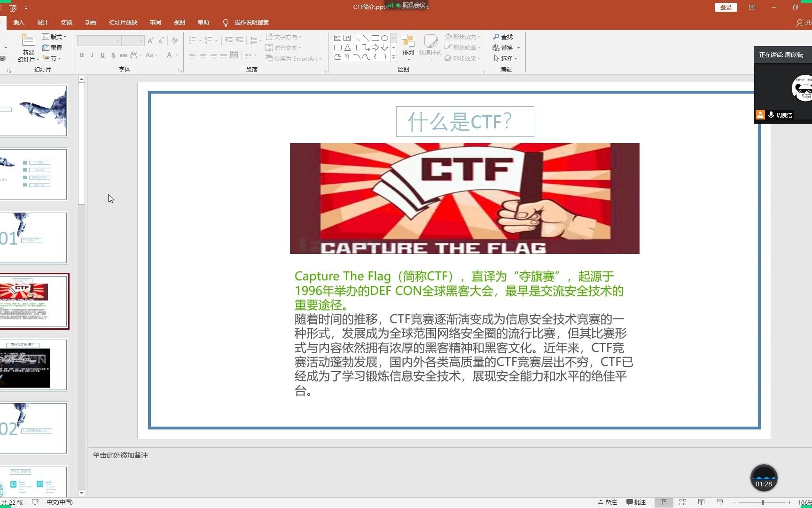Open the Select (选择) dropdown
This screenshot has height=508, width=812.
[506, 58]
